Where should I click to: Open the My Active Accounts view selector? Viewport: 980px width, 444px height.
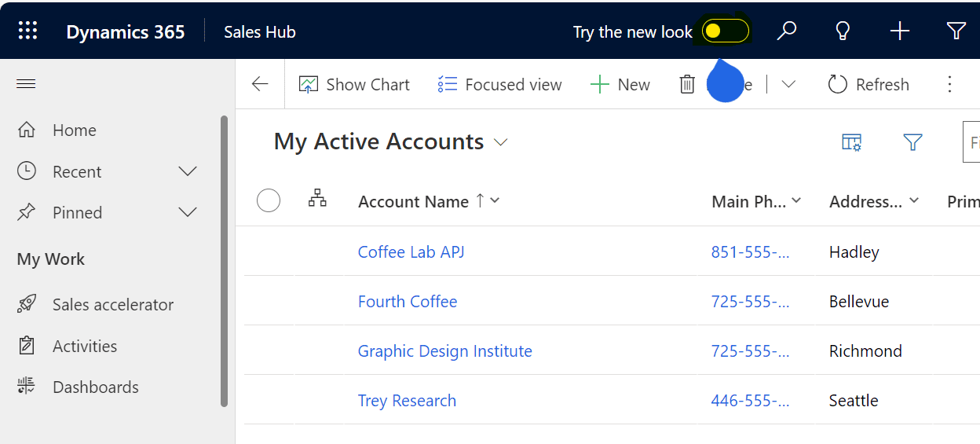(x=391, y=141)
